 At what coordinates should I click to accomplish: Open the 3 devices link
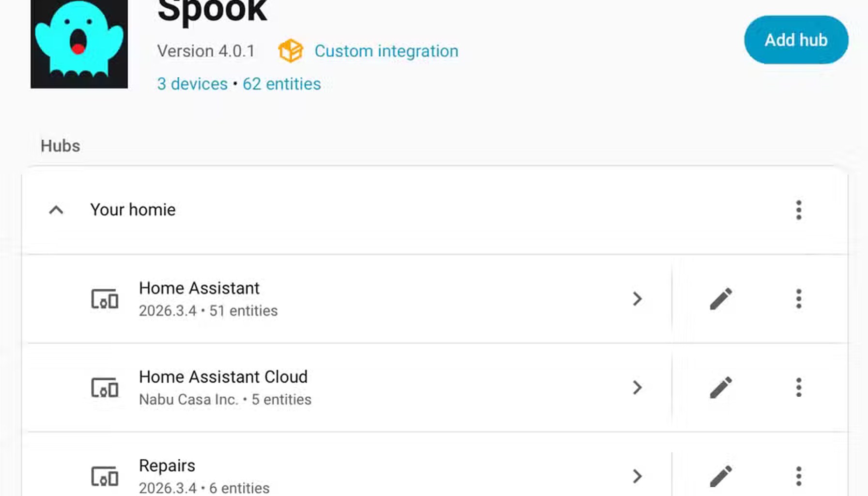(192, 84)
